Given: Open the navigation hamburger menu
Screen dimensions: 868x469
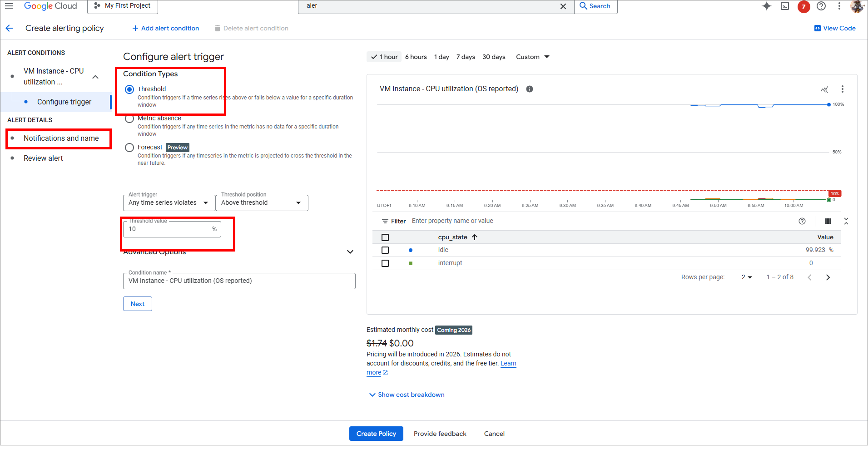Looking at the screenshot, I should (x=9, y=6).
